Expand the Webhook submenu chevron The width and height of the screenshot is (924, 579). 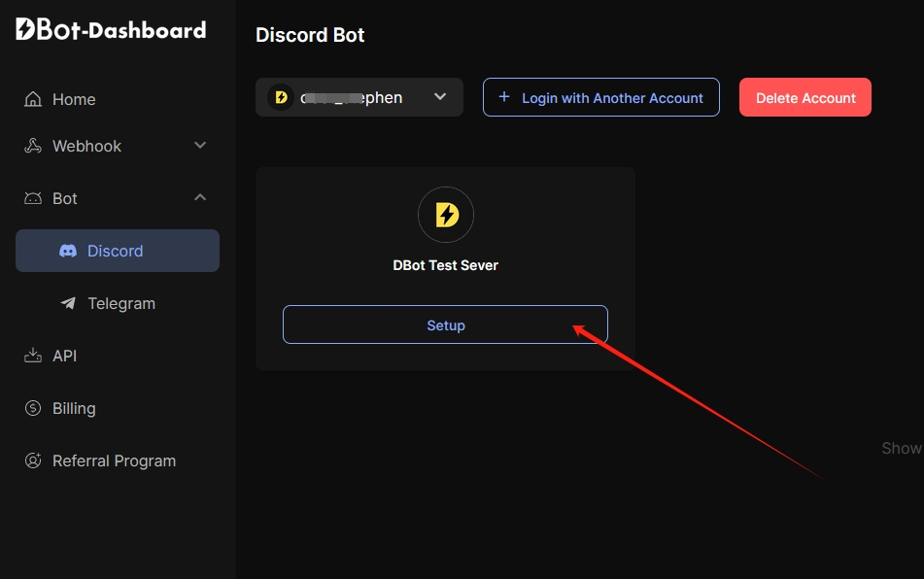(x=200, y=145)
